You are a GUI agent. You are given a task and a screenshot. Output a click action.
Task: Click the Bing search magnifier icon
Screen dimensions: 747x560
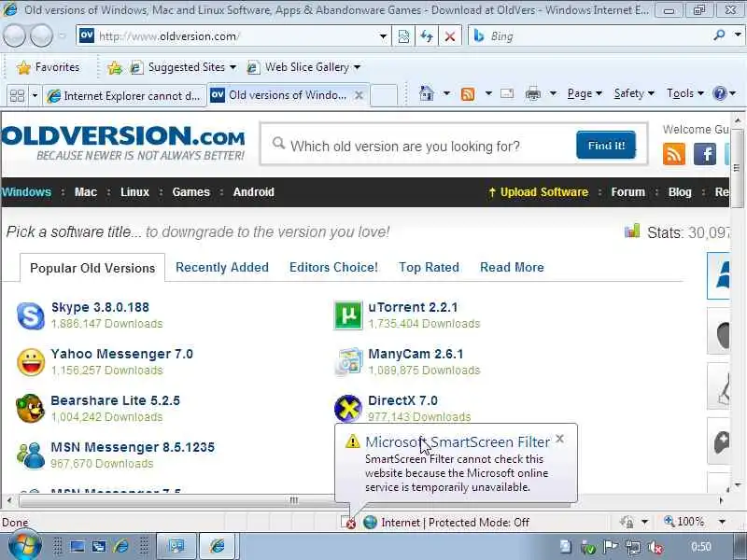point(719,35)
